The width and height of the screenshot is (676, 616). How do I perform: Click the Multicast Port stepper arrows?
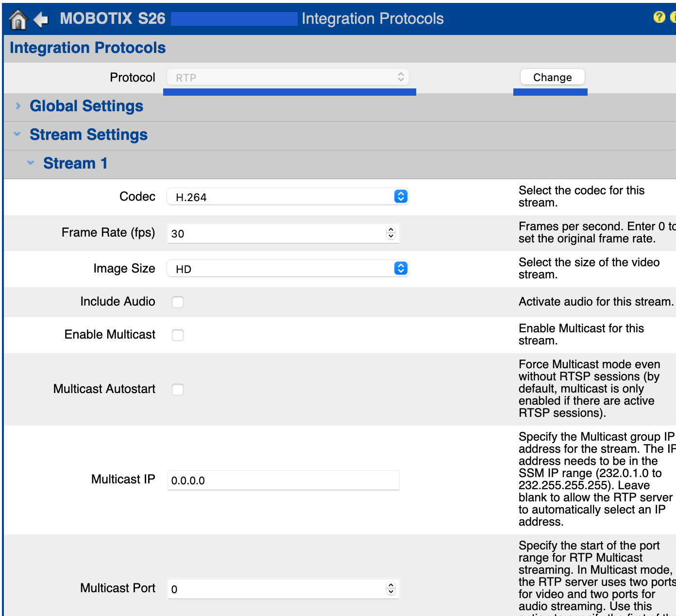391,589
